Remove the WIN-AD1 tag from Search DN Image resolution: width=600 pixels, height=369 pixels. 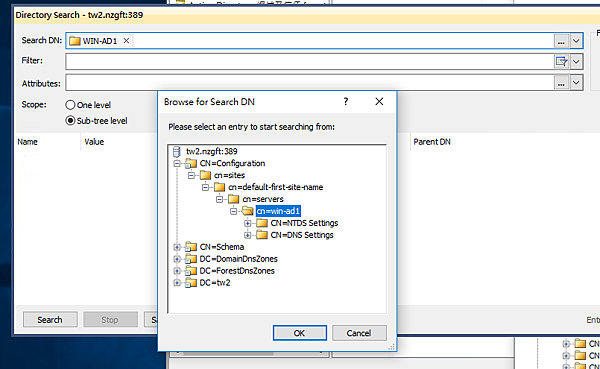point(126,41)
